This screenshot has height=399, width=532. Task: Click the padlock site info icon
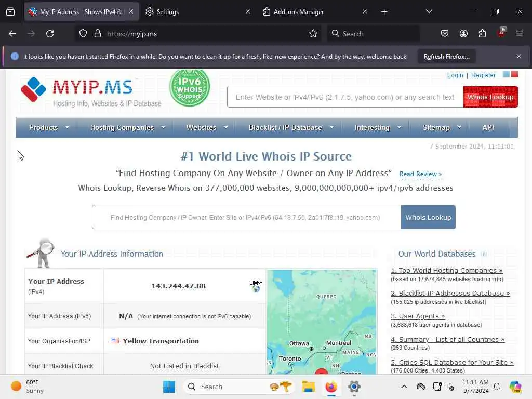coord(98,34)
